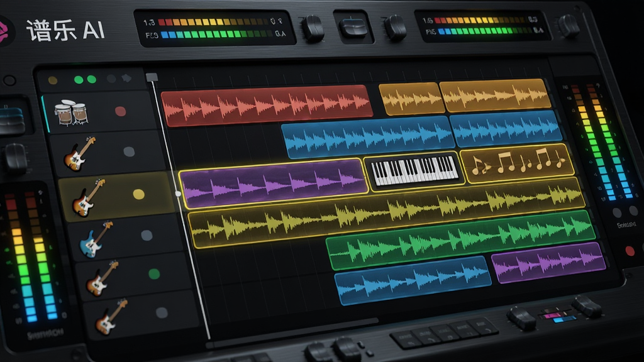
Task: Click the knob right of the top center button
Action: (x=396, y=28)
